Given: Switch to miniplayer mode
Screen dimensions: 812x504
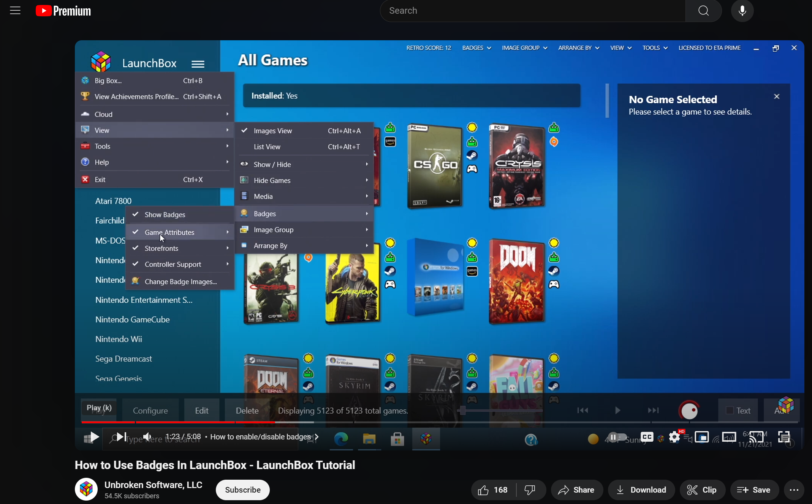Looking at the screenshot, I should 702,437.
